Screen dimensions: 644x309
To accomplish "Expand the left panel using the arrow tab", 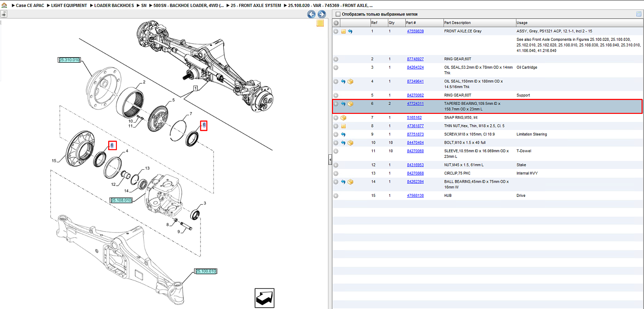I will (x=3, y=14).
